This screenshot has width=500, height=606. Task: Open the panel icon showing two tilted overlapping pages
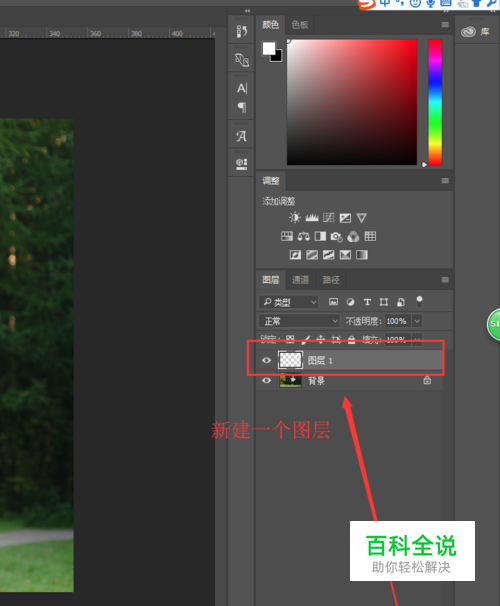click(242, 60)
